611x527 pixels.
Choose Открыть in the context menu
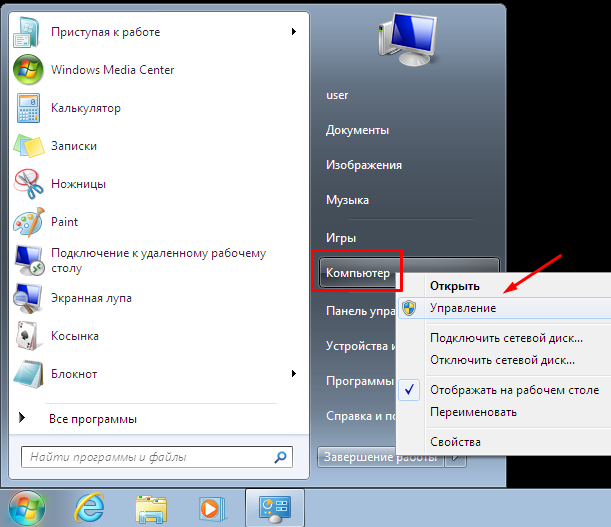pos(455,286)
